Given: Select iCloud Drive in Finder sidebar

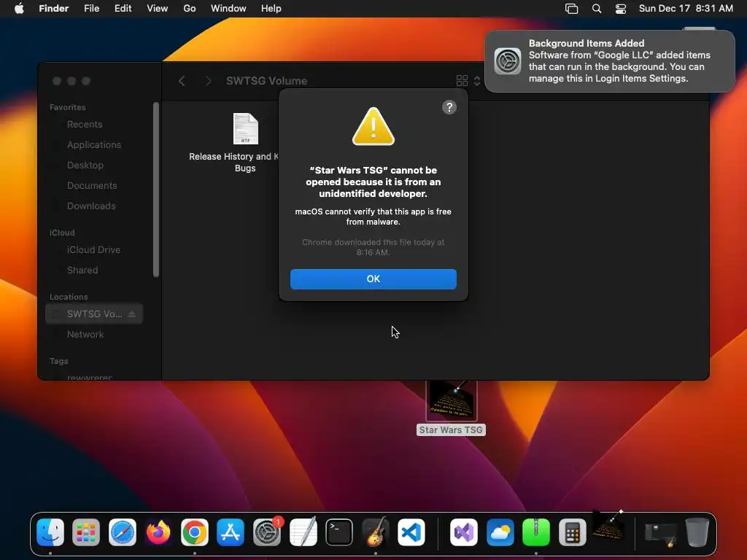Looking at the screenshot, I should coord(94,249).
